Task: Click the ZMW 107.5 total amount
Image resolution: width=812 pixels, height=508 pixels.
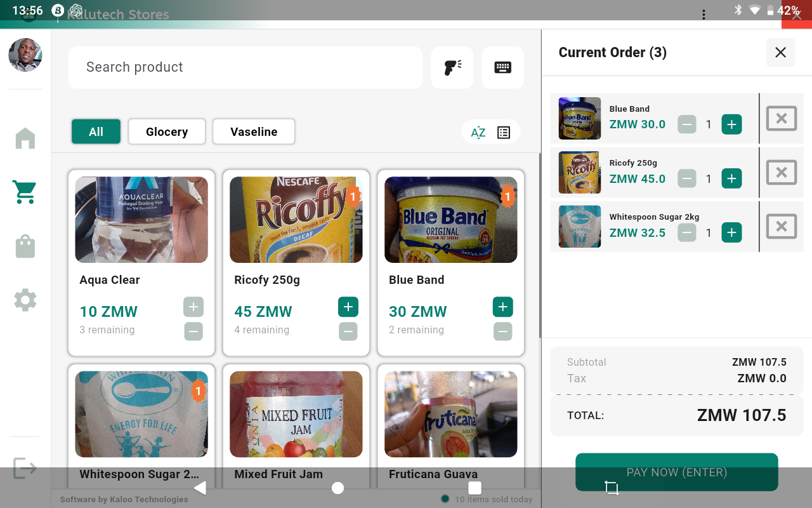Action: (x=742, y=415)
